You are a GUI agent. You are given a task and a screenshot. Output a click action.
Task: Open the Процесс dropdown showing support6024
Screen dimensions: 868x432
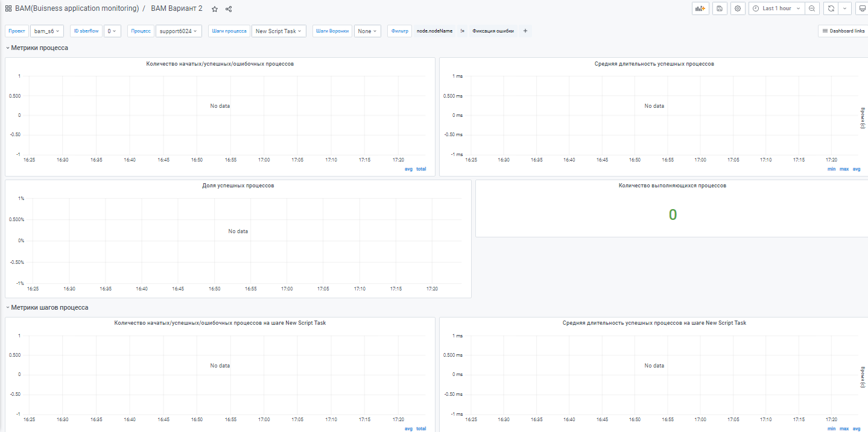click(x=180, y=31)
